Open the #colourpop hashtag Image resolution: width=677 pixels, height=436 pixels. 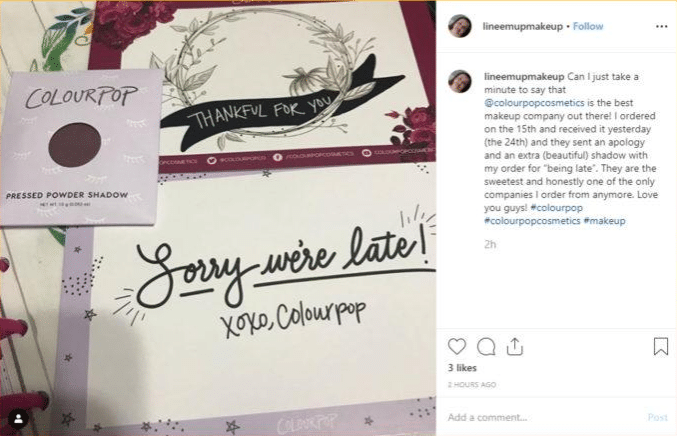tap(557, 208)
